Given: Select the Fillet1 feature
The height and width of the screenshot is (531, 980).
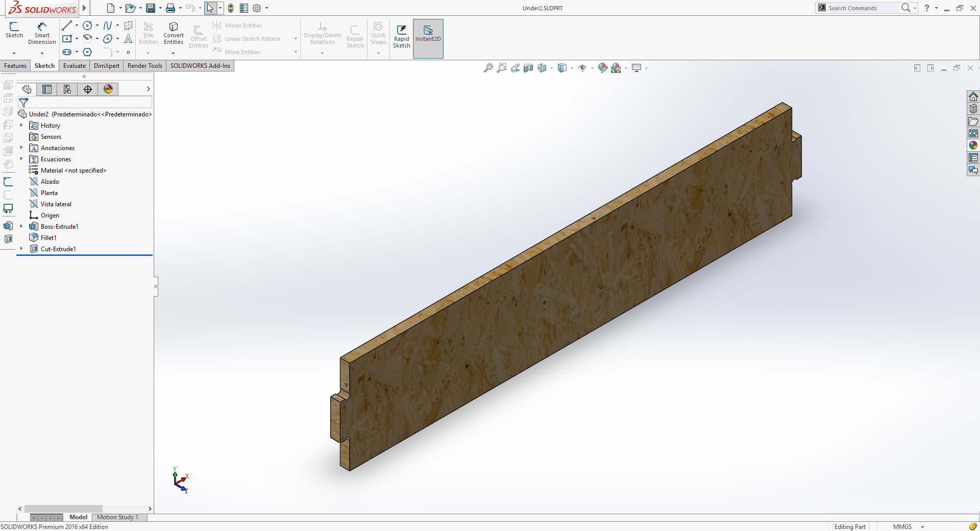Looking at the screenshot, I should (48, 238).
